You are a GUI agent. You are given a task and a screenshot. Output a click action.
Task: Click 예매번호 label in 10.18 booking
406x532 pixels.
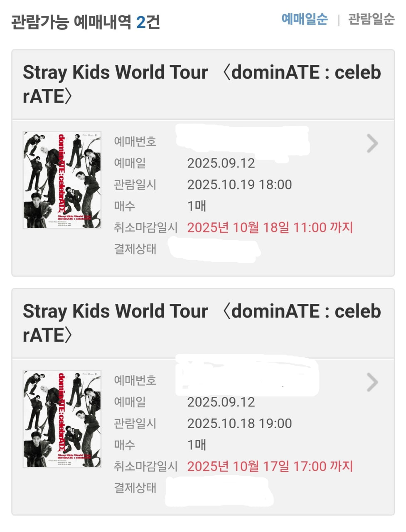135,380
